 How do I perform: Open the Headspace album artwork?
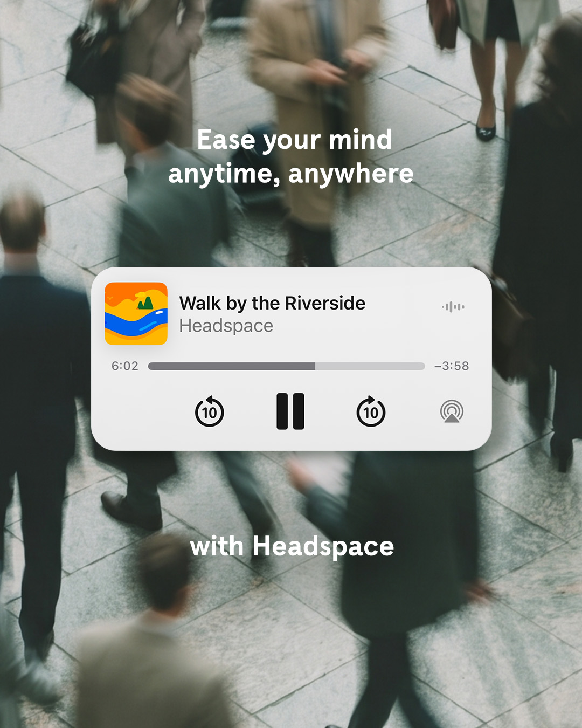(136, 314)
